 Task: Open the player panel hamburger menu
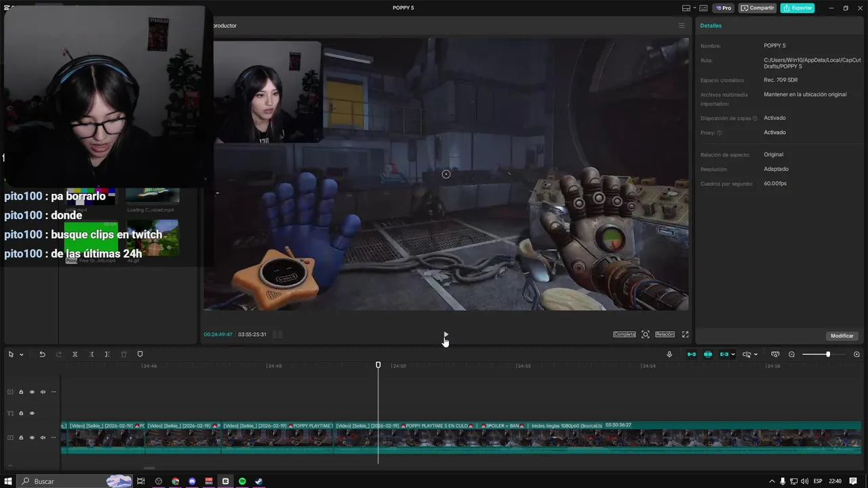click(x=682, y=26)
